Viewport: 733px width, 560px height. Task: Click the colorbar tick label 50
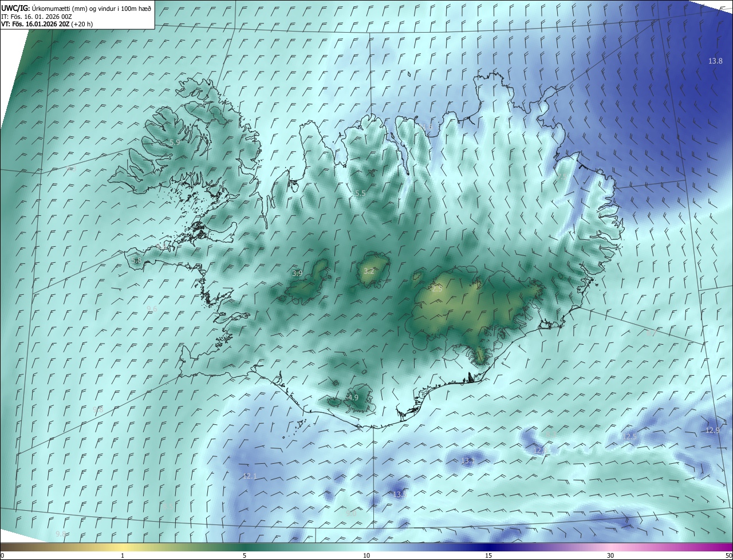(x=728, y=555)
